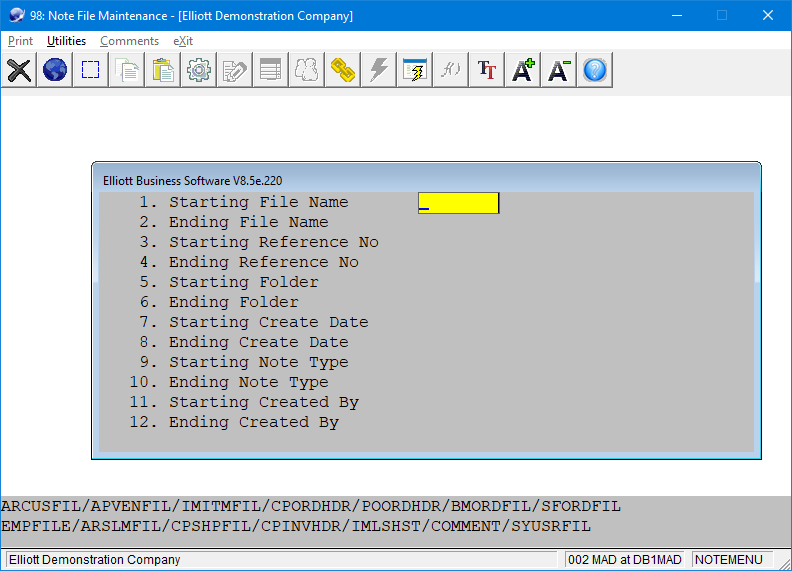Click the Starting Reference No label
Screen dimensions: 792x571
274,242
